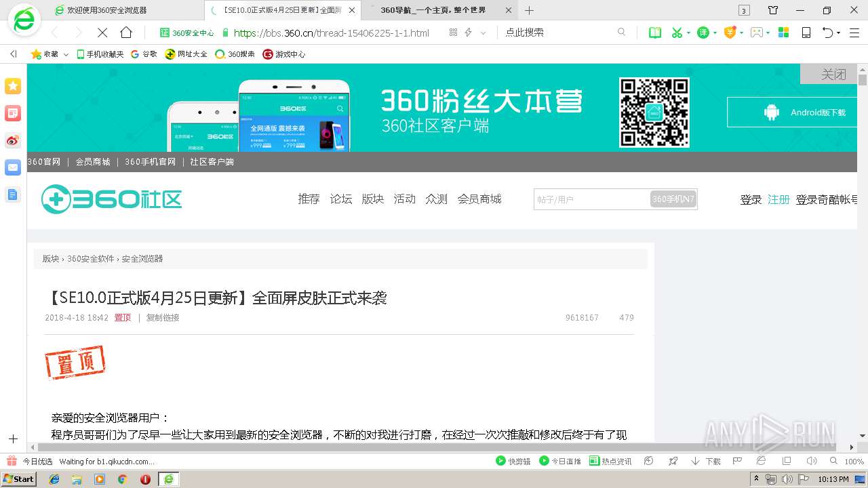The image size is (868, 488).
Task: Open the 360搜索 bookmark
Action: [x=235, y=54]
